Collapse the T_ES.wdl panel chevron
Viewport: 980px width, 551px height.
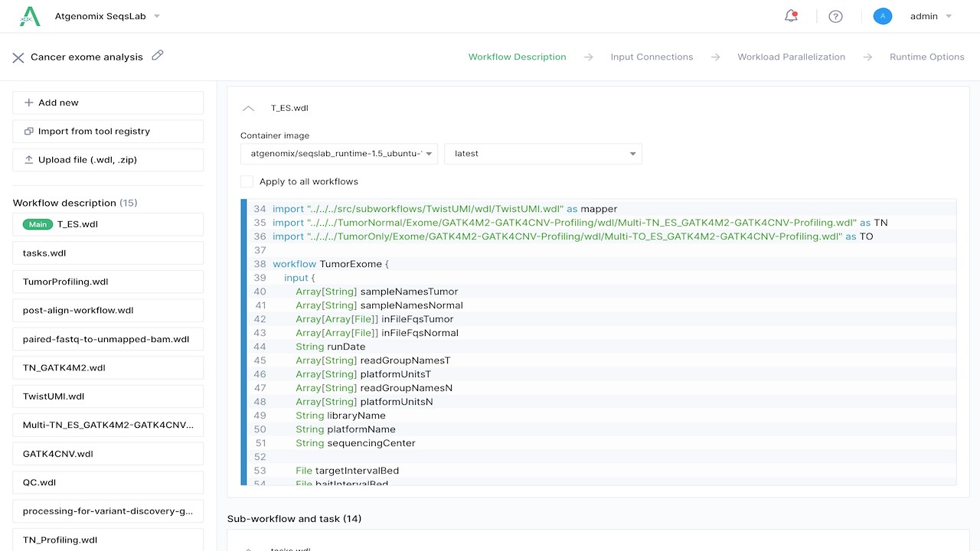click(248, 109)
